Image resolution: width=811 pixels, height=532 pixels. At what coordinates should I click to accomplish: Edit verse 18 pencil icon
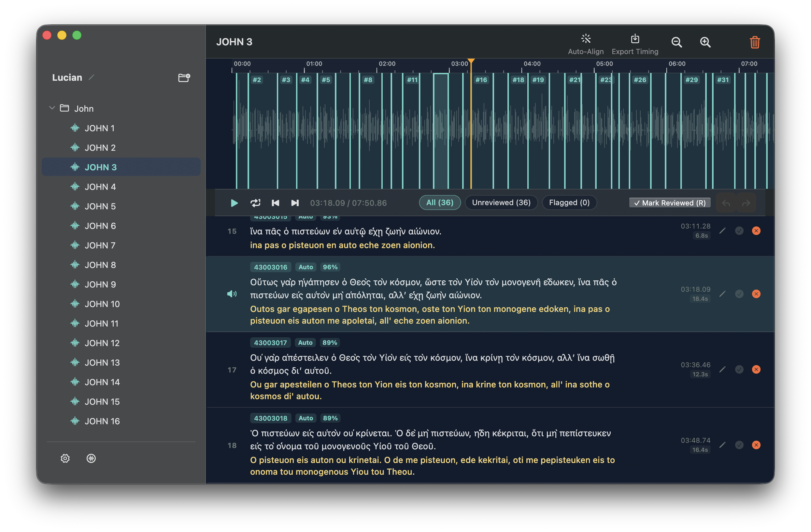point(722,445)
